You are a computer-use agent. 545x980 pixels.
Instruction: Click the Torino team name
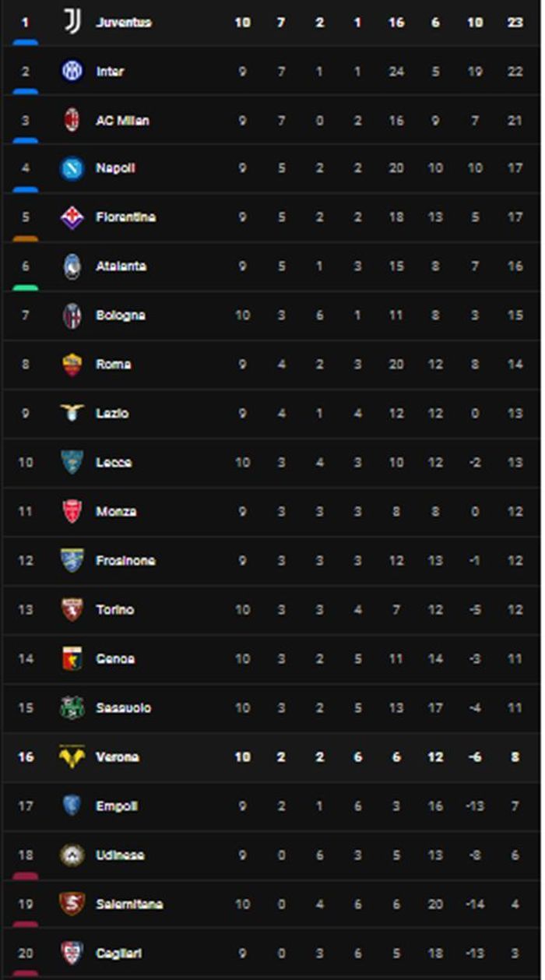[115, 610]
